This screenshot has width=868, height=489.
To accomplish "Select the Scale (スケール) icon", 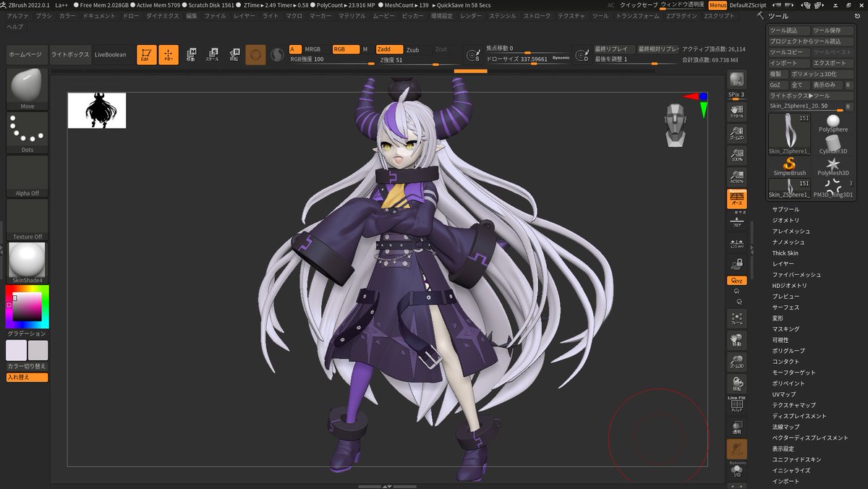I will [213, 54].
